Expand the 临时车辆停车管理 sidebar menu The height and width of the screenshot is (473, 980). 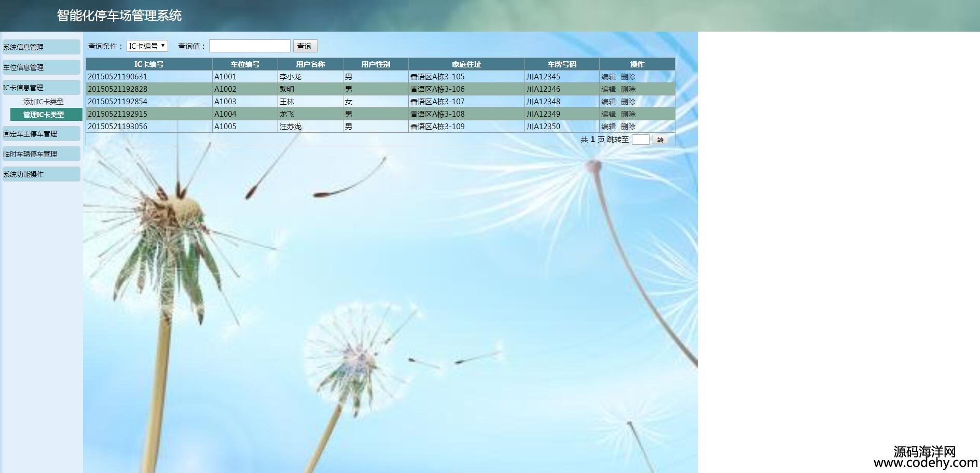[41, 154]
